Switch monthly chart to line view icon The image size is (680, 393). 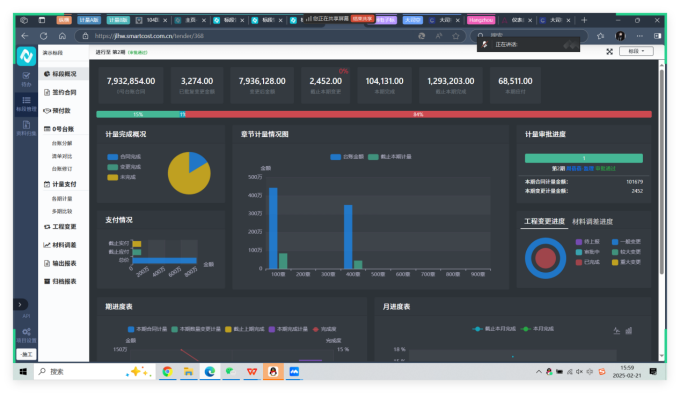[x=616, y=331]
